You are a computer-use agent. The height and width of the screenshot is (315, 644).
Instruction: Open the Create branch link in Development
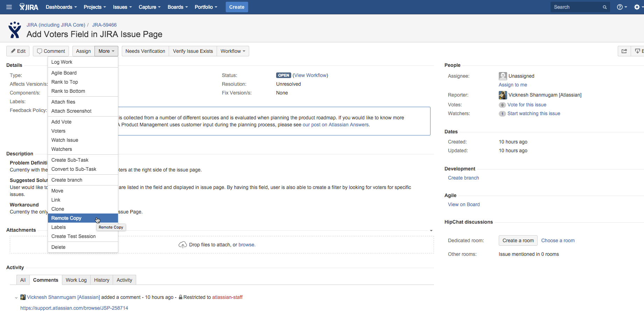[x=463, y=178]
